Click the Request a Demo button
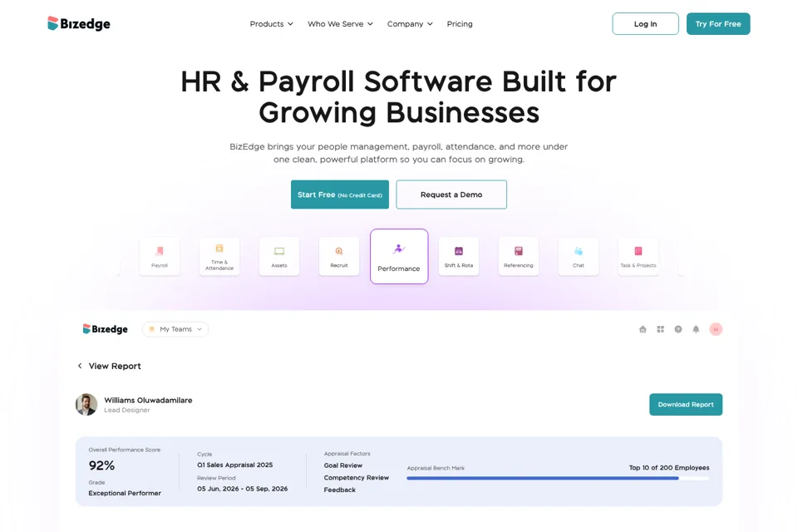 [x=451, y=195]
